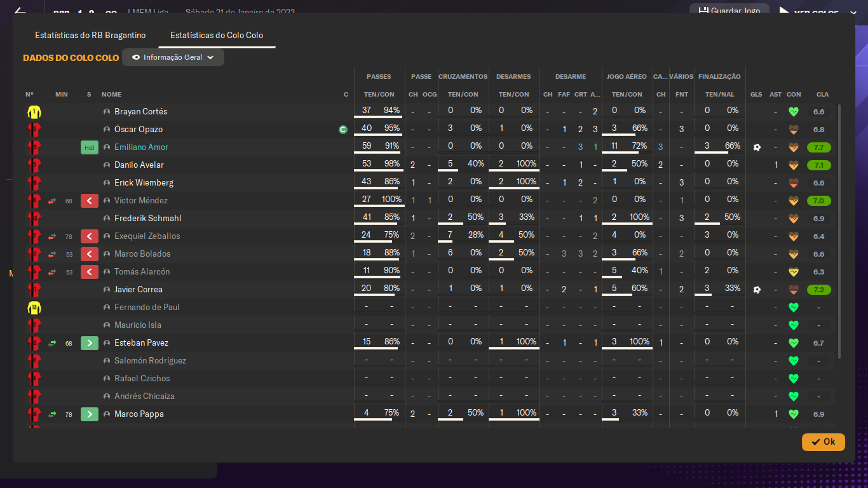Click condition heart icon for Fernando de Paul
The width and height of the screenshot is (868, 488).
[x=793, y=308]
